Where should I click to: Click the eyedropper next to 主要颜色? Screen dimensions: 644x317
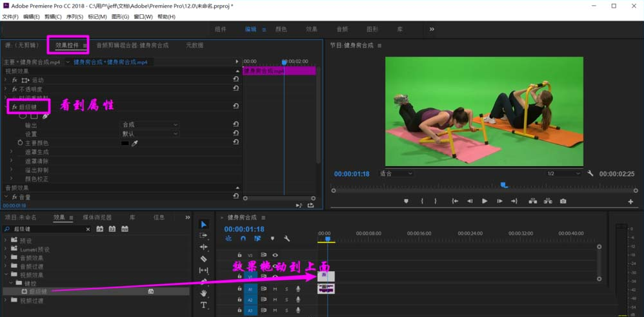(135, 143)
